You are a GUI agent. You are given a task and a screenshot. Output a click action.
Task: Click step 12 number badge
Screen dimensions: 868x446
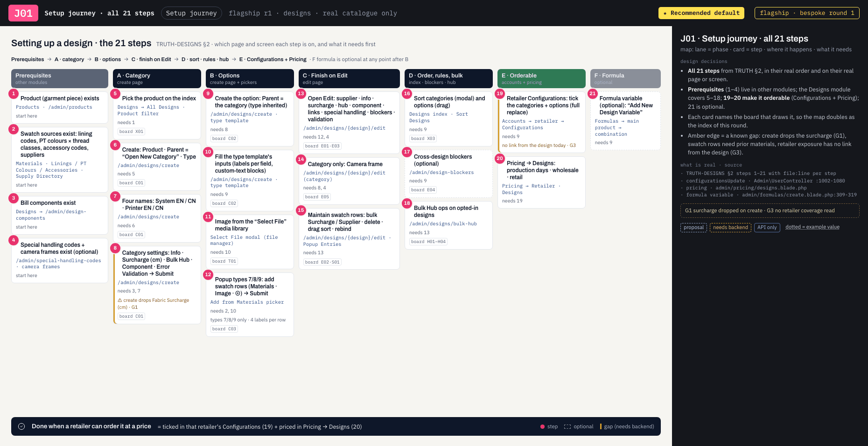(208, 275)
